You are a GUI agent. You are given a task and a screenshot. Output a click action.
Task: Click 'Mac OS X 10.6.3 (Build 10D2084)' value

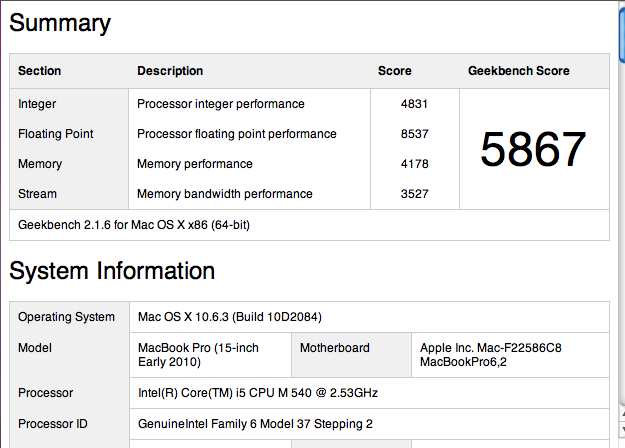pyautogui.click(x=230, y=317)
